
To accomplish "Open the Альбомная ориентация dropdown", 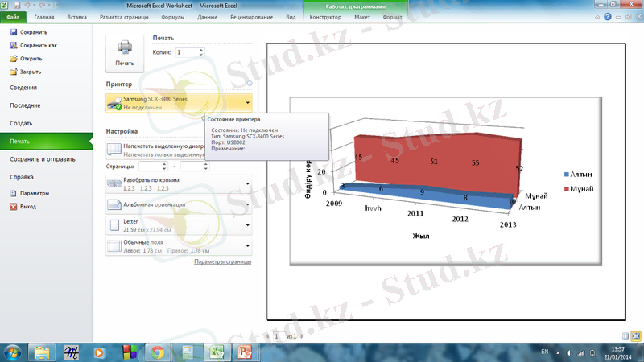I will [248, 204].
